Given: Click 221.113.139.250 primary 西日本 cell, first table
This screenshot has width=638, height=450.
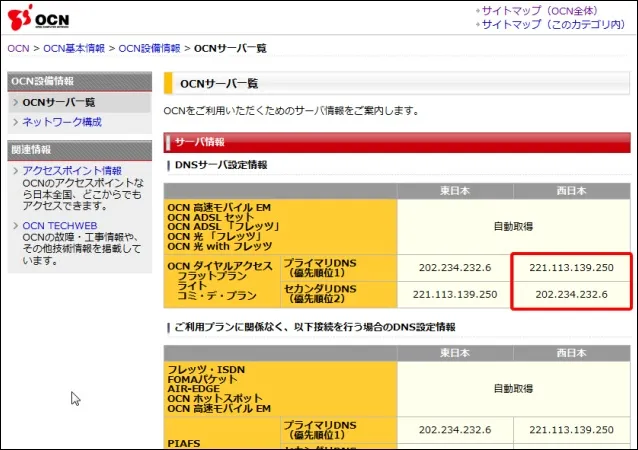Looking at the screenshot, I should pyautogui.click(x=572, y=268).
